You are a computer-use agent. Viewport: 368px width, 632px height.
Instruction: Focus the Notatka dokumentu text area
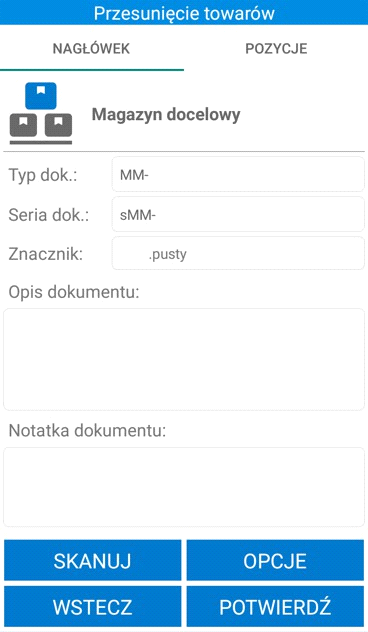(x=184, y=487)
